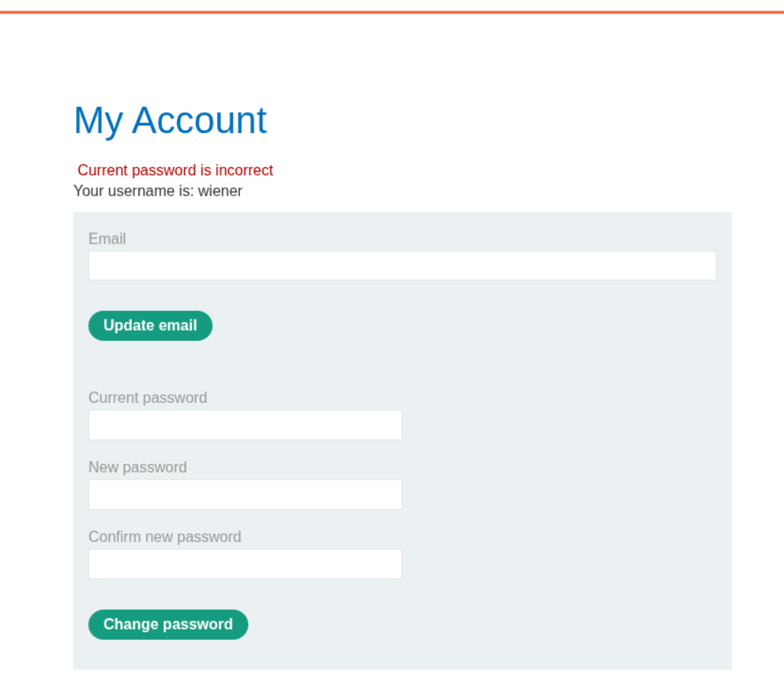Click the New password label
This screenshot has width=784, height=688.
[138, 467]
